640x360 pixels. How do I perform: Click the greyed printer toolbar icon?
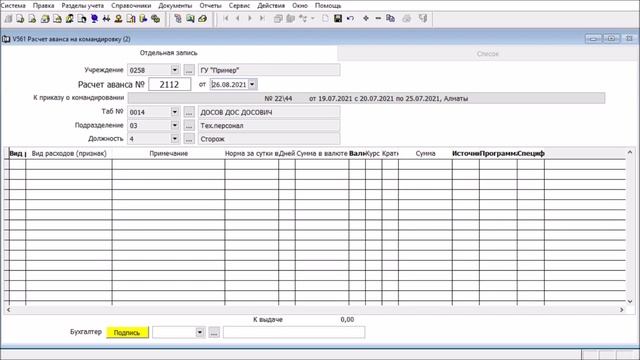(407, 18)
